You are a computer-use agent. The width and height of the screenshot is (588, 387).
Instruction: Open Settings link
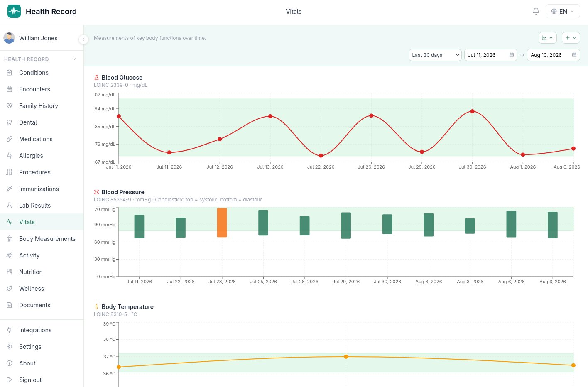(42, 347)
